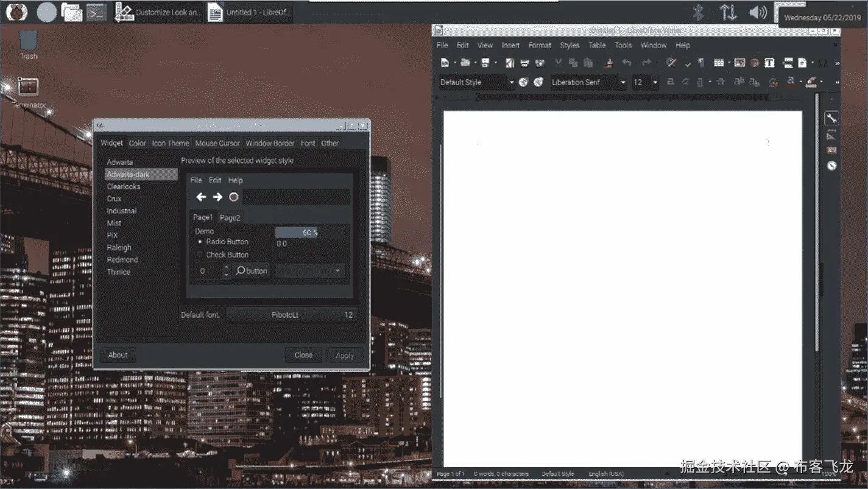Toggle Print Preview in Writer toolbar

[x=540, y=63]
